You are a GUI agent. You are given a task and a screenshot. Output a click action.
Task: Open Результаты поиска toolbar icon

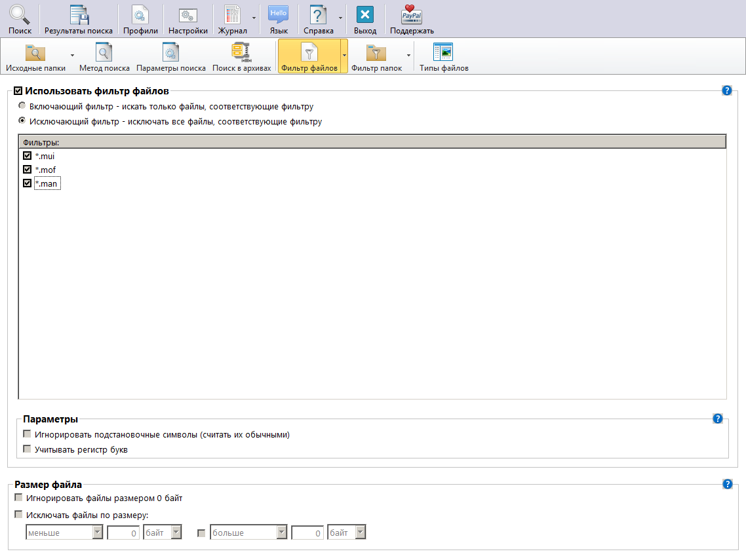79,15
